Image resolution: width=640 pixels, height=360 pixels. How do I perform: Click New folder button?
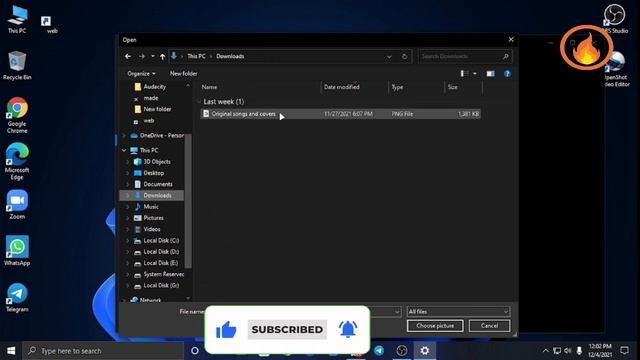tap(183, 73)
